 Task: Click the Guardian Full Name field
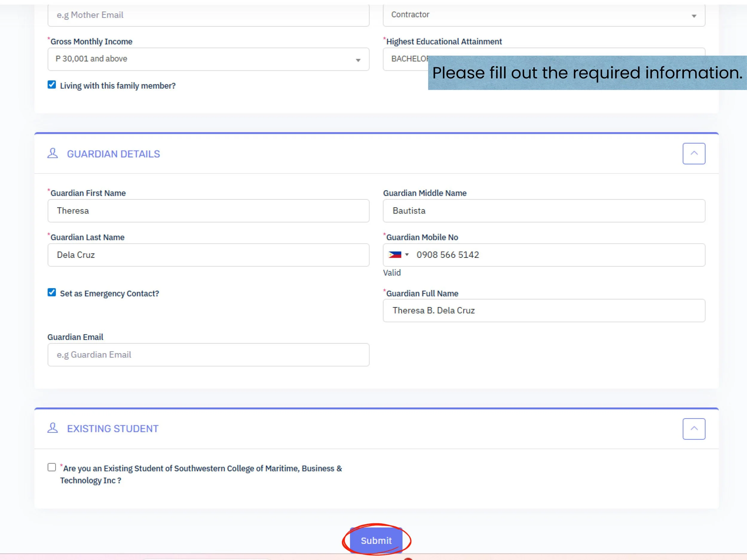click(544, 310)
